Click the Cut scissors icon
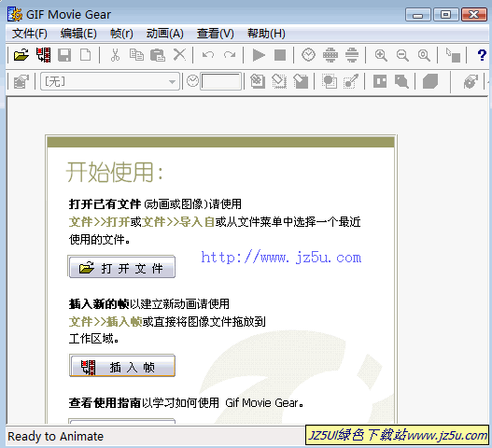 point(115,55)
